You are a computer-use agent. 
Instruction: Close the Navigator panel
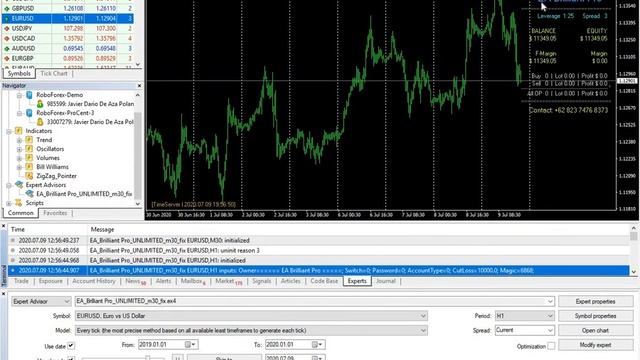click(x=139, y=86)
